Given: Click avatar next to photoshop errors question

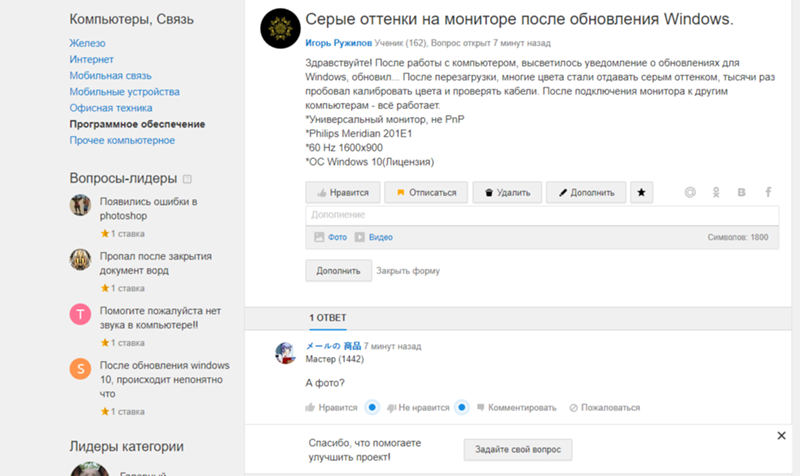Looking at the screenshot, I should click(x=80, y=205).
